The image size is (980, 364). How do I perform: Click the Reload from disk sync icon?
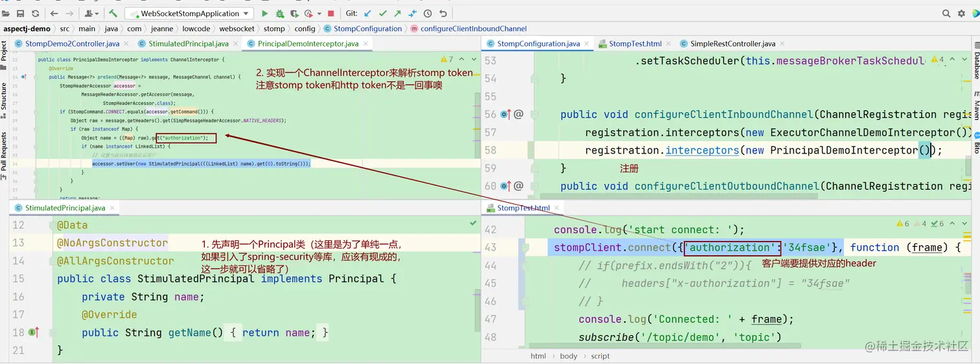(35, 14)
